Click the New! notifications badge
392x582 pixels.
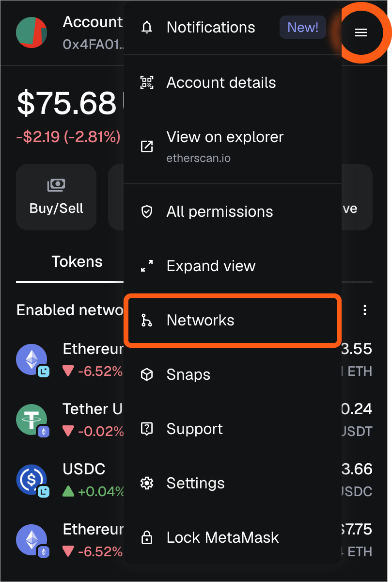[303, 28]
